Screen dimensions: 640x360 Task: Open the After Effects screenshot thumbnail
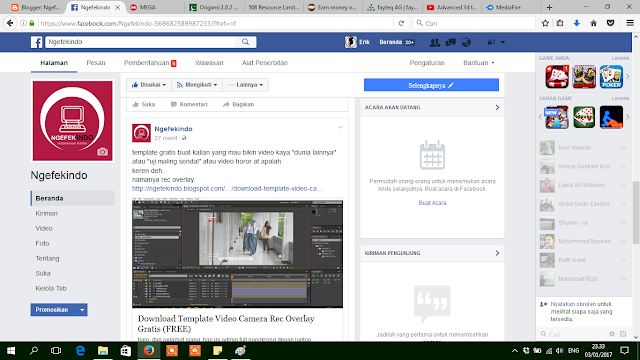pyautogui.click(x=237, y=253)
